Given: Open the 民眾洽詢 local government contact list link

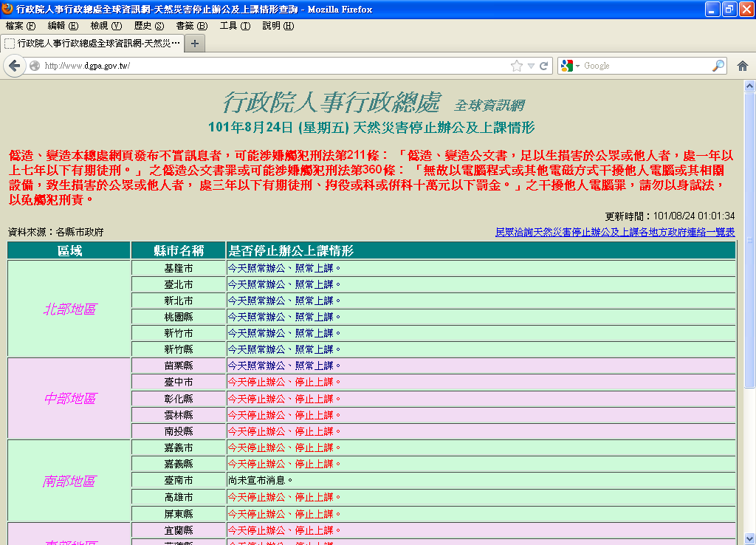Looking at the screenshot, I should 615,232.
